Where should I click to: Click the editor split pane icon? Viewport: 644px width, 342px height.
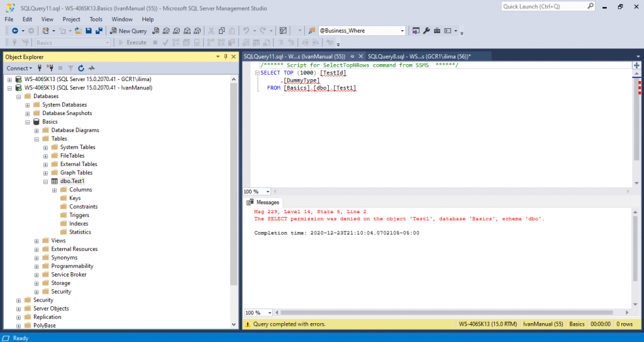coord(636,65)
